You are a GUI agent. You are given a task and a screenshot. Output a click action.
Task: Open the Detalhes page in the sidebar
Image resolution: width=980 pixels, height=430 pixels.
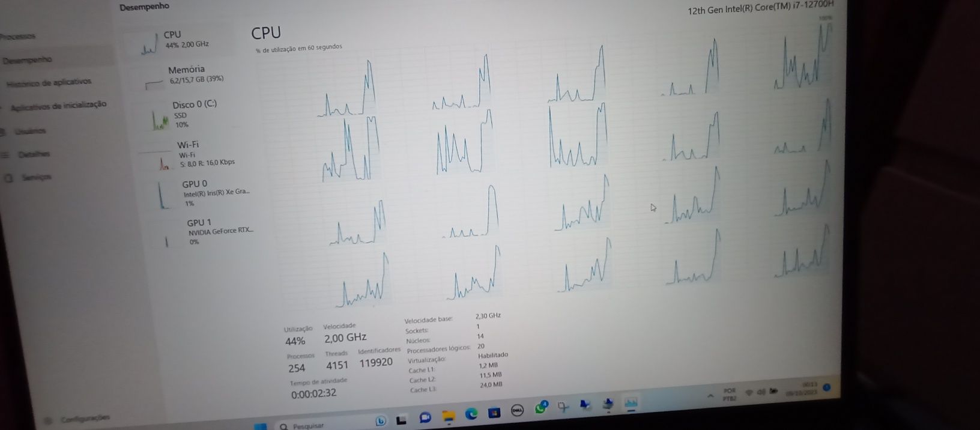pos(34,154)
